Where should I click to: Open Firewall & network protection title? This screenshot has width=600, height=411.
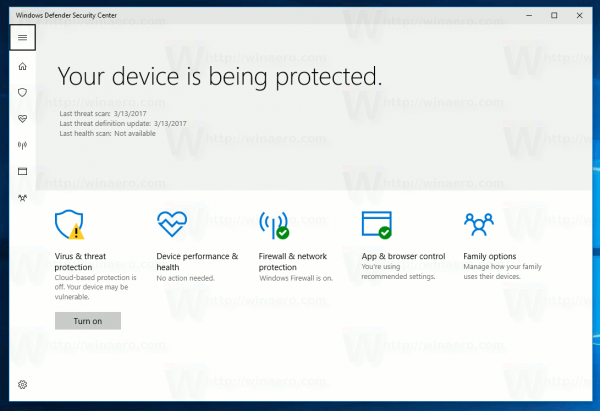[293, 262]
